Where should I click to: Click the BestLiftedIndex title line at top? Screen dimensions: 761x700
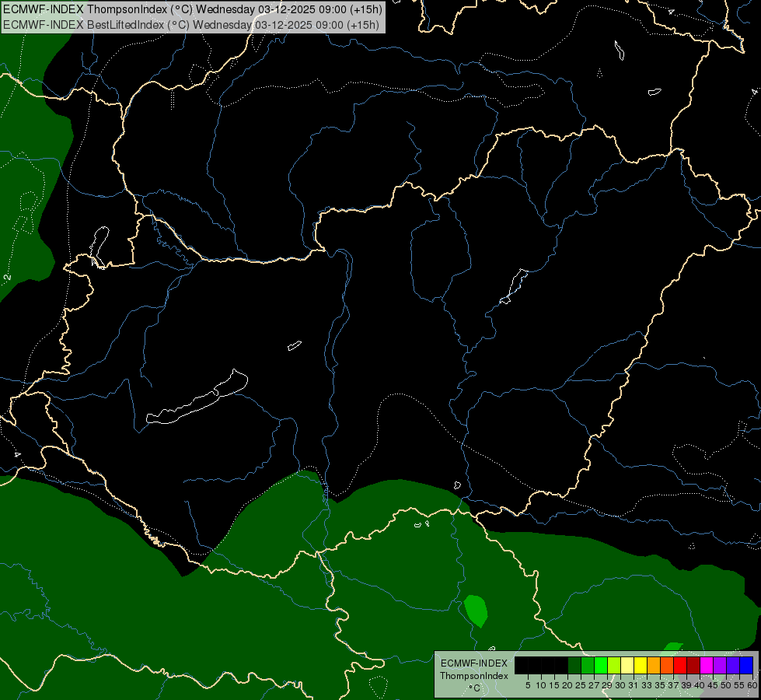pyautogui.click(x=191, y=25)
